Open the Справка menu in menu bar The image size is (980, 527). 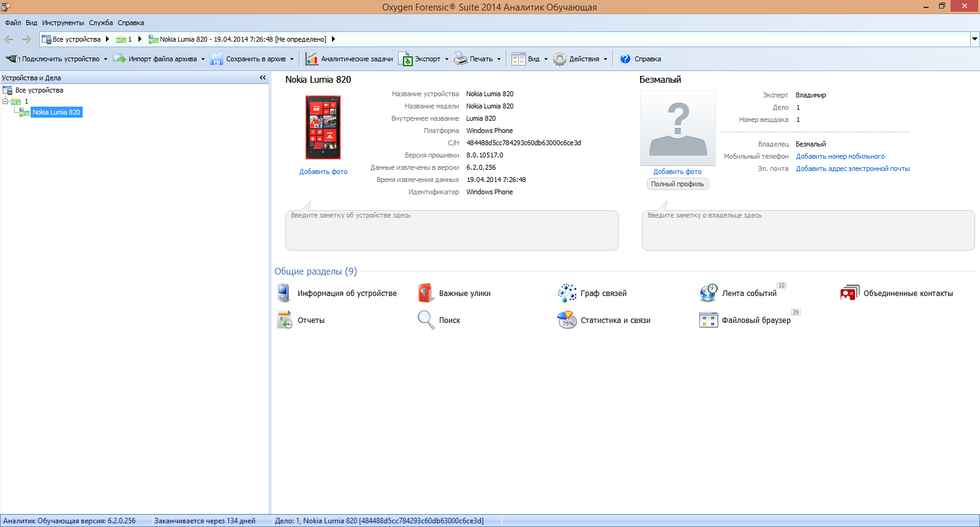coord(131,23)
